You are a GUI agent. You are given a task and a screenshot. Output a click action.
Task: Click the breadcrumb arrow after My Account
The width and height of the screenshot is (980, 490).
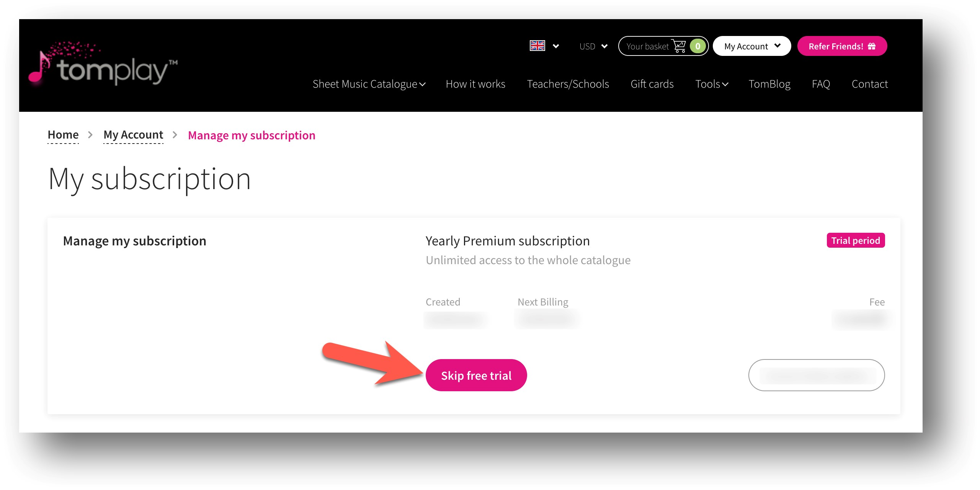click(x=175, y=135)
